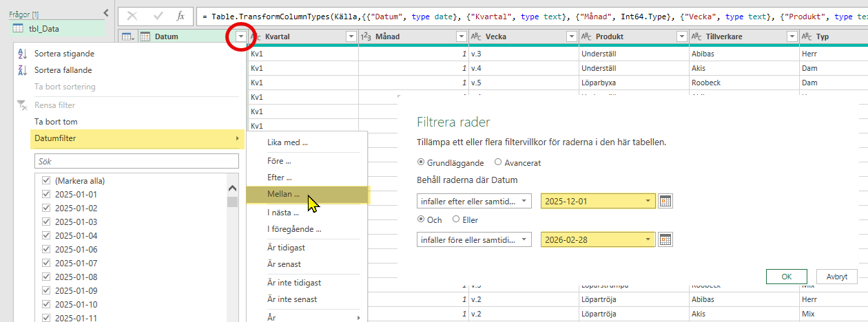868x322 pixels.
Task: Open calendar picker for 2025-12-01 date
Action: (x=665, y=201)
